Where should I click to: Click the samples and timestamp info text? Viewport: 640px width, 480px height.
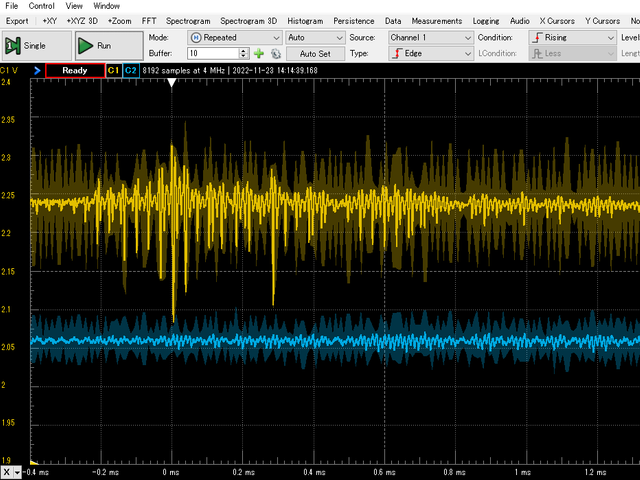point(230,71)
